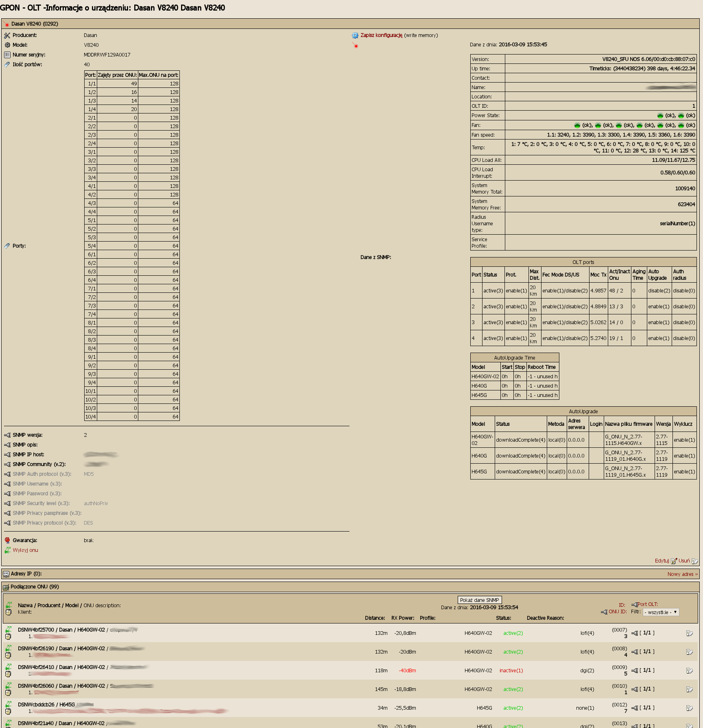Click System Memory Free value 623404
703x728 pixels.
(x=686, y=205)
